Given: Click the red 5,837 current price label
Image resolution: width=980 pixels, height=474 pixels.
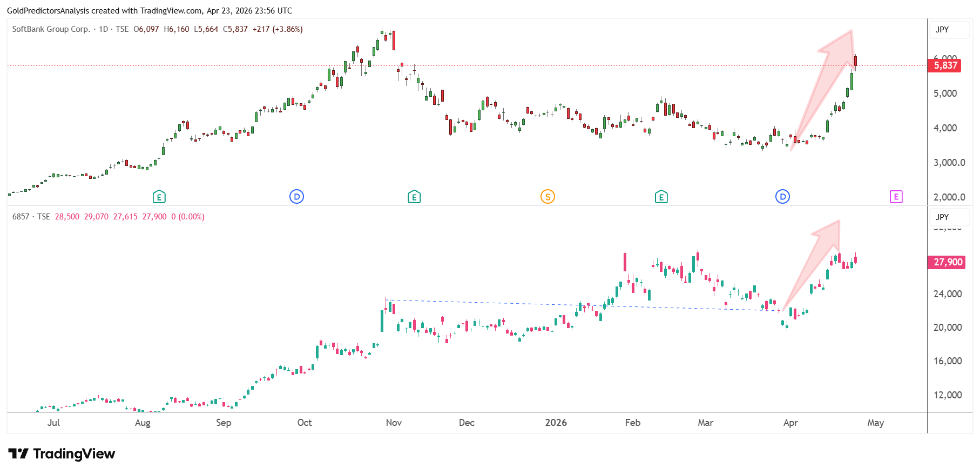Looking at the screenshot, I should (944, 65).
